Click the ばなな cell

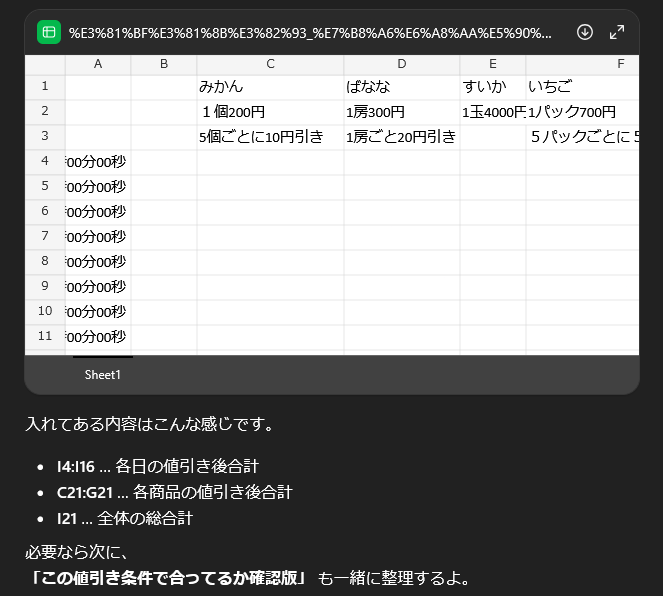click(401, 87)
